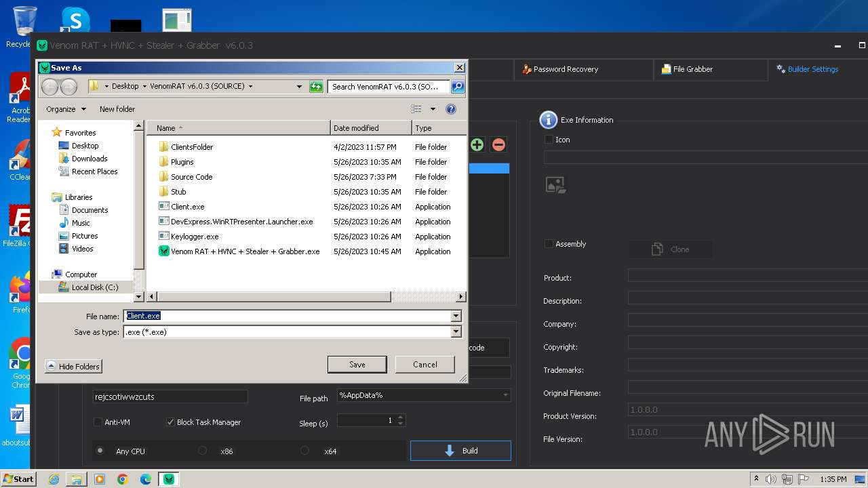Viewport: 868px width, 488px height.
Task: Open Desktop under Favorites
Action: pyautogui.click(x=85, y=146)
